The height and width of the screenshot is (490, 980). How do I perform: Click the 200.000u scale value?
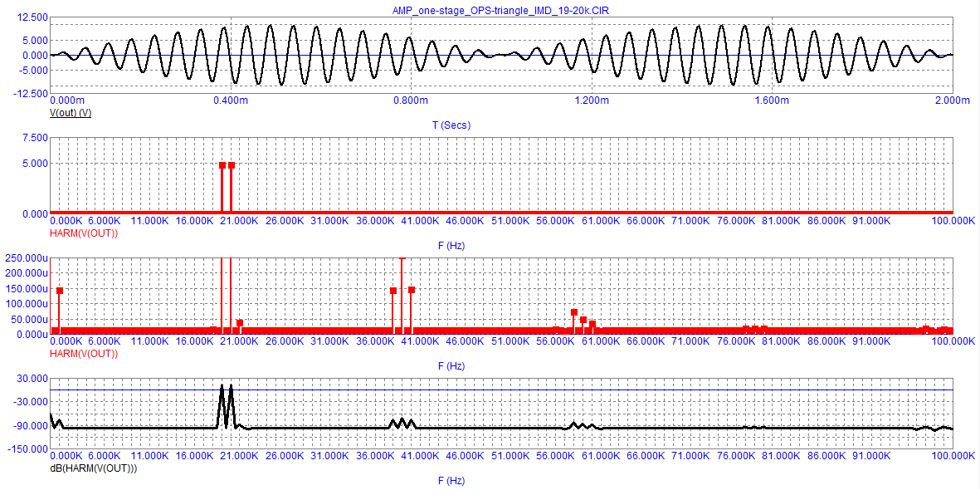click(27, 273)
